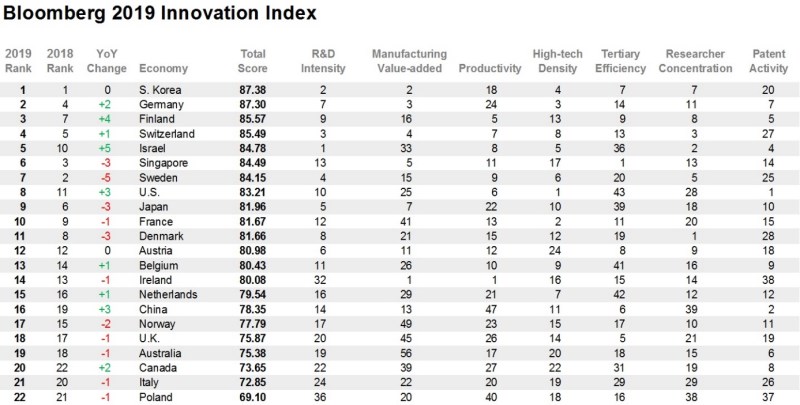The image size is (800, 405).
Task: Click the Bloomberg 2019 Innovation Index title
Action: tap(160, 16)
